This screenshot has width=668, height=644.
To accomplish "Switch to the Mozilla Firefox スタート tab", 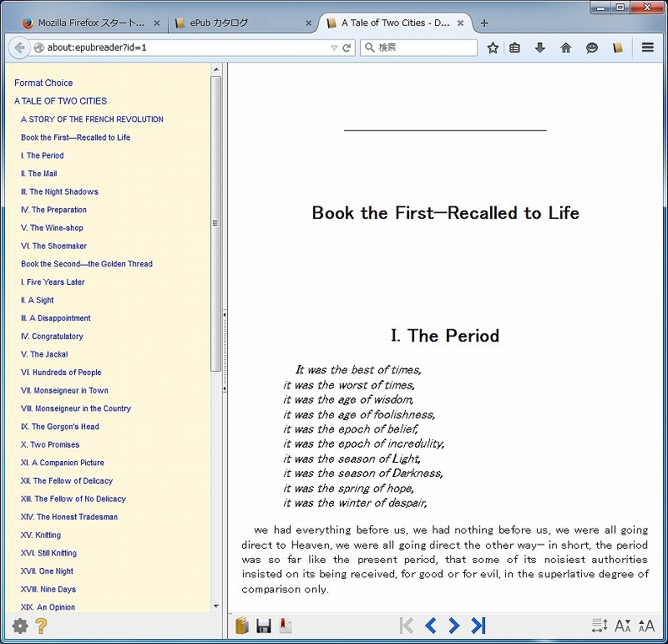I will [91, 23].
